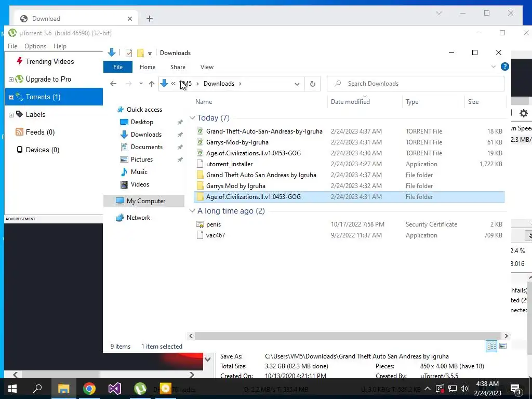Switch to the Share ribbon tab

tap(178, 67)
